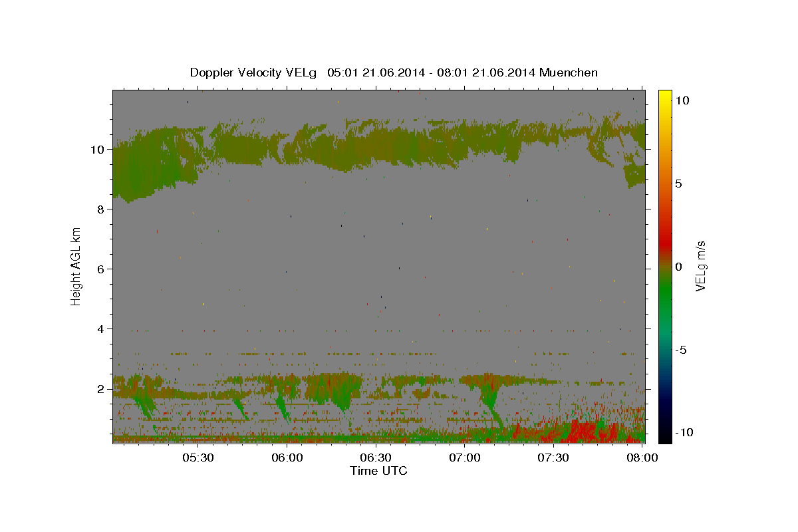Select the 06:00 time tick label
The image size is (798, 532).
(287, 458)
